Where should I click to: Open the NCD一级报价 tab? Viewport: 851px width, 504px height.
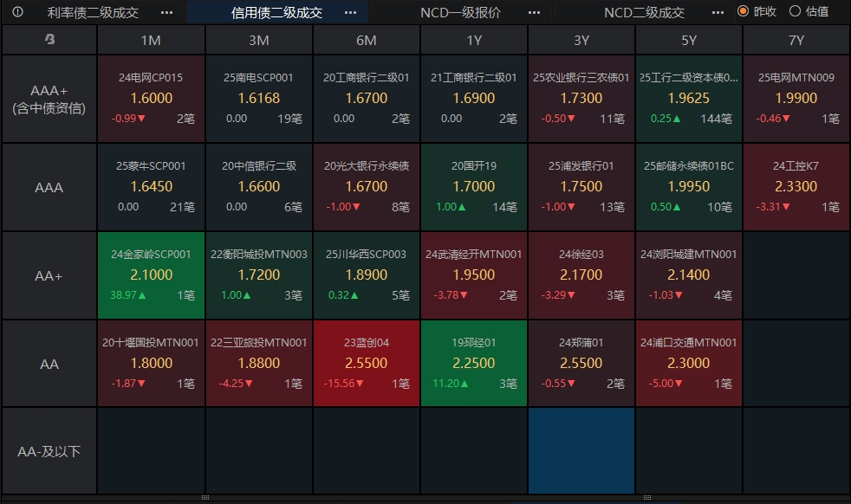pos(460,12)
